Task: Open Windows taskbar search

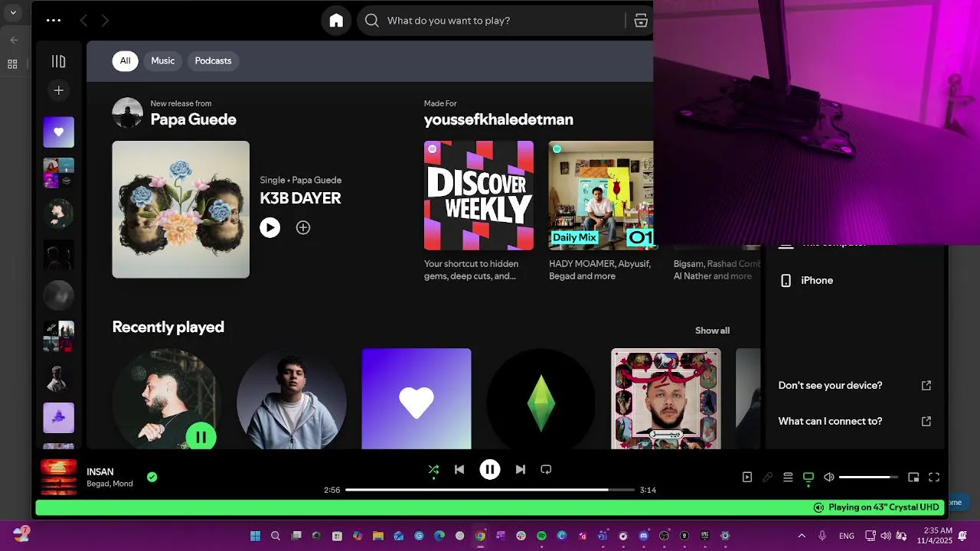Action: 276,536
